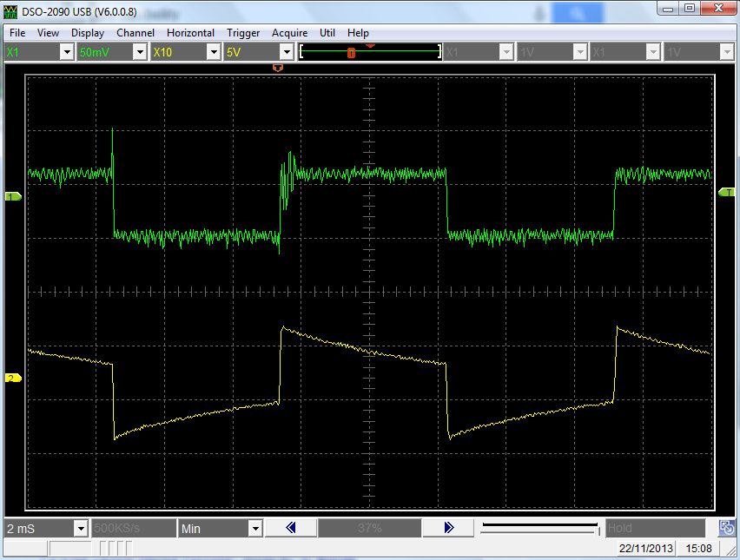The width and height of the screenshot is (740, 560).
Task: Click the green channel 1 zero-level marker
Action: click(13, 197)
